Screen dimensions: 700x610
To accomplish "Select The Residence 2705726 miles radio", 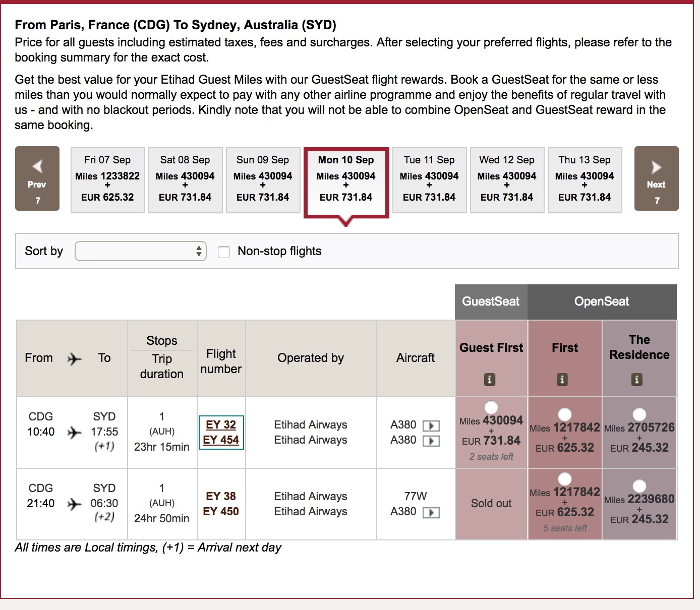I will point(639,414).
